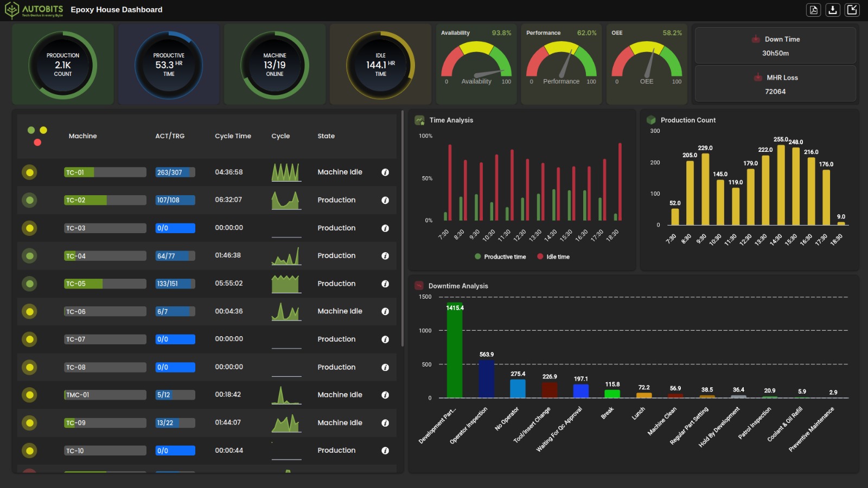Click the download icon in header

pyautogui.click(x=833, y=10)
